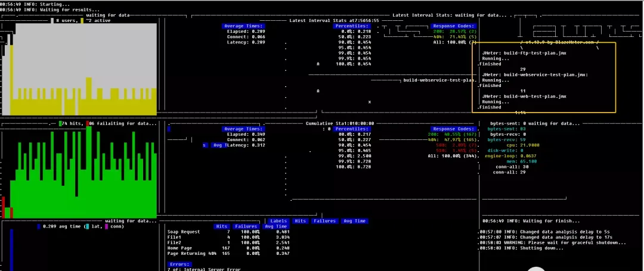
Task: Click the 'File2' table row
Action: click(228, 242)
